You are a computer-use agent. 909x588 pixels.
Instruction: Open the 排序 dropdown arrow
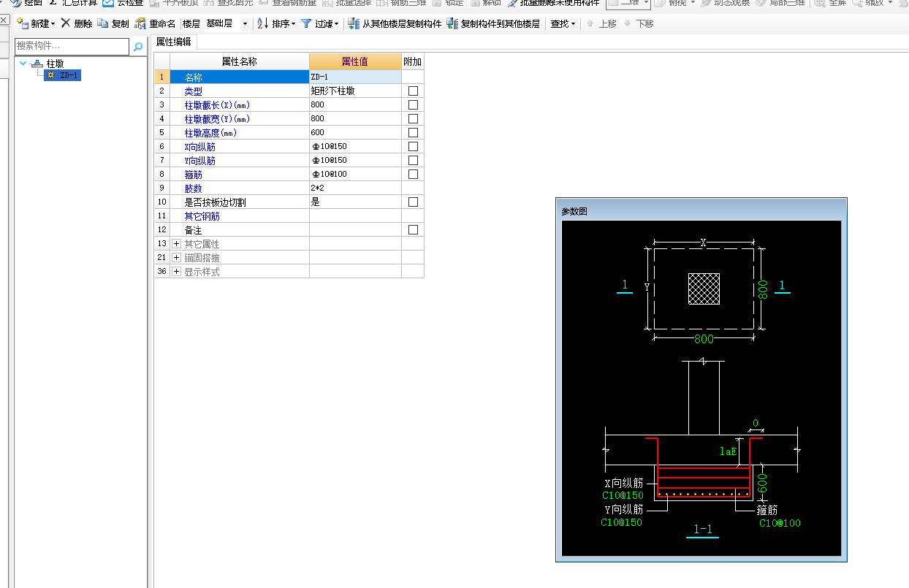tap(293, 24)
